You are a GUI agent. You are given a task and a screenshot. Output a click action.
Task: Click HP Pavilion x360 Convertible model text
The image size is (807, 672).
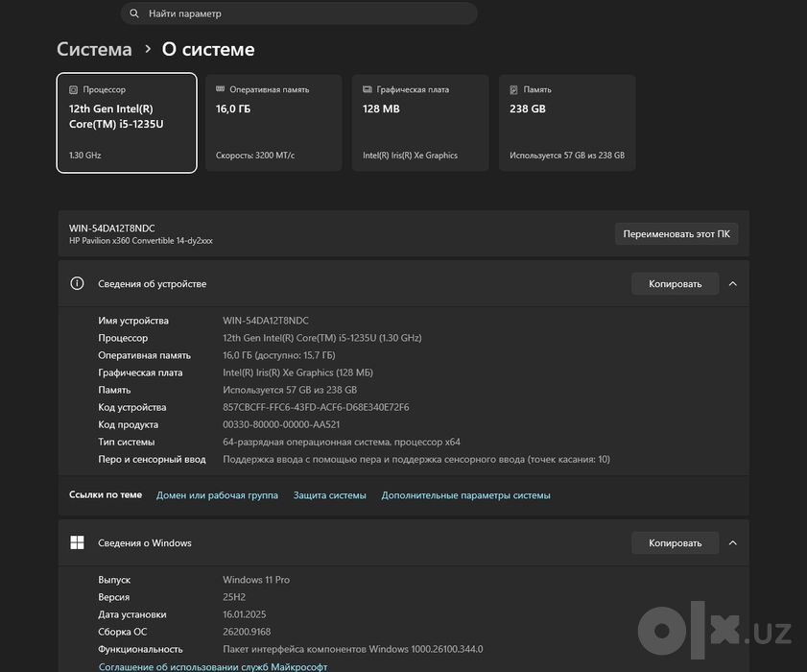coord(141,240)
